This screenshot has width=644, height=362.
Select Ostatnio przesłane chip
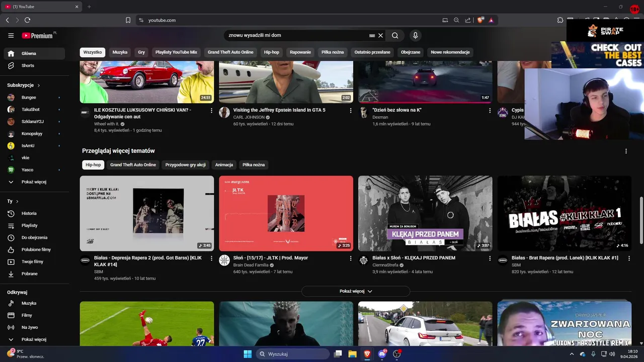(x=372, y=52)
